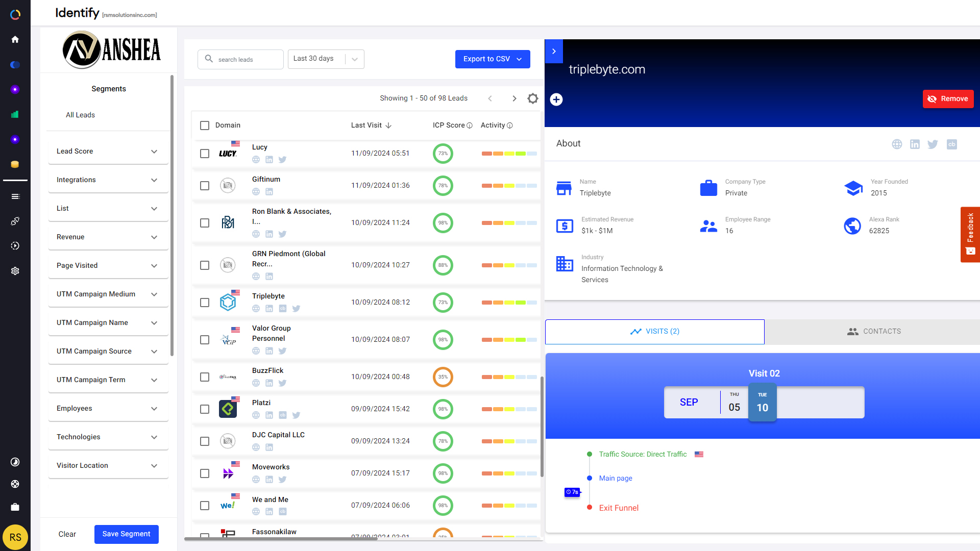Viewport: 980px width, 551px height.
Task: Open the Last 30 days dropdown
Action: point(326,59)
